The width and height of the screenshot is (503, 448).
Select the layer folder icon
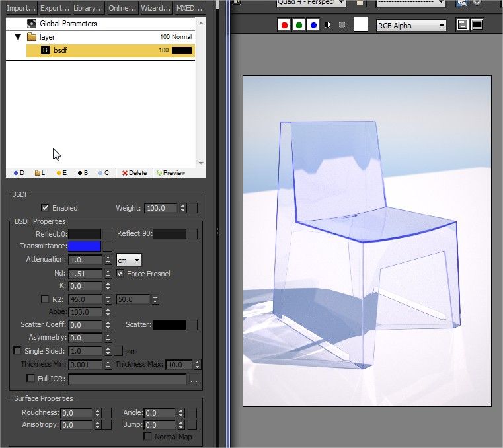[x=32, y=37]
